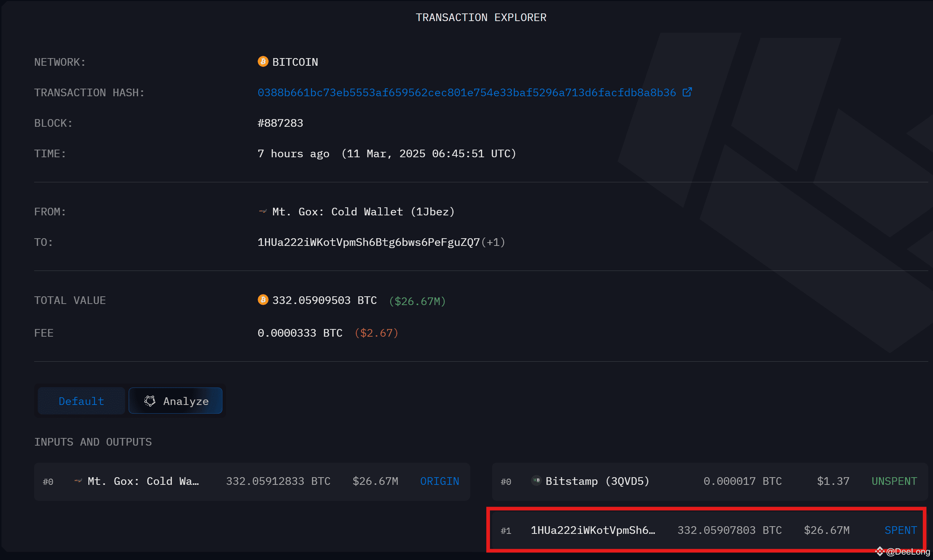Open transaction hash external link icon
Screen dimensions: 933x560
tap(687, 92)
